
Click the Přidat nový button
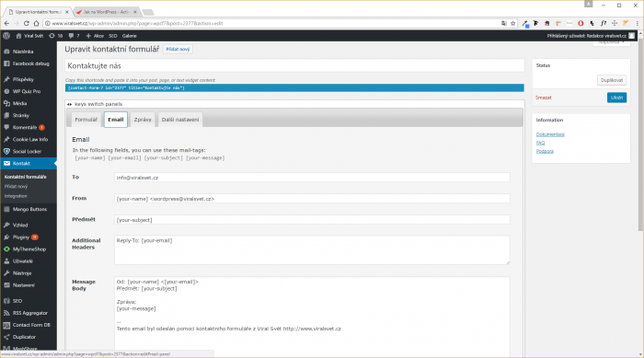(x=178, y=50)
